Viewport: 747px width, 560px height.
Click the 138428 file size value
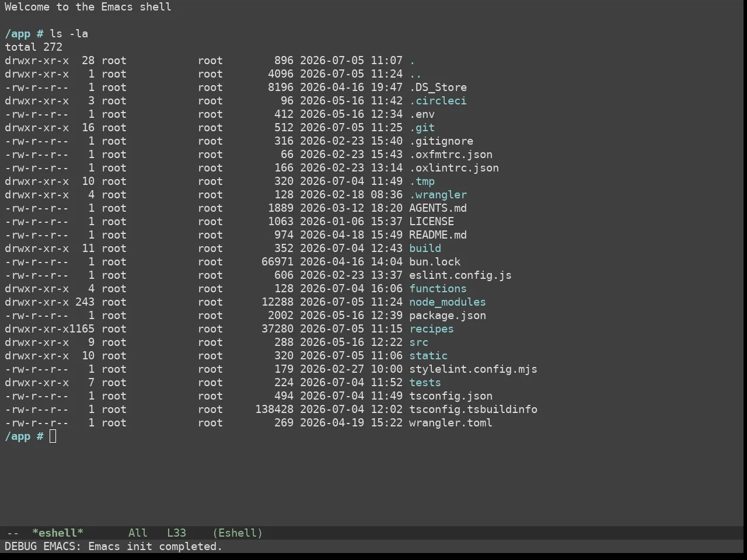[x=274, y=409]
